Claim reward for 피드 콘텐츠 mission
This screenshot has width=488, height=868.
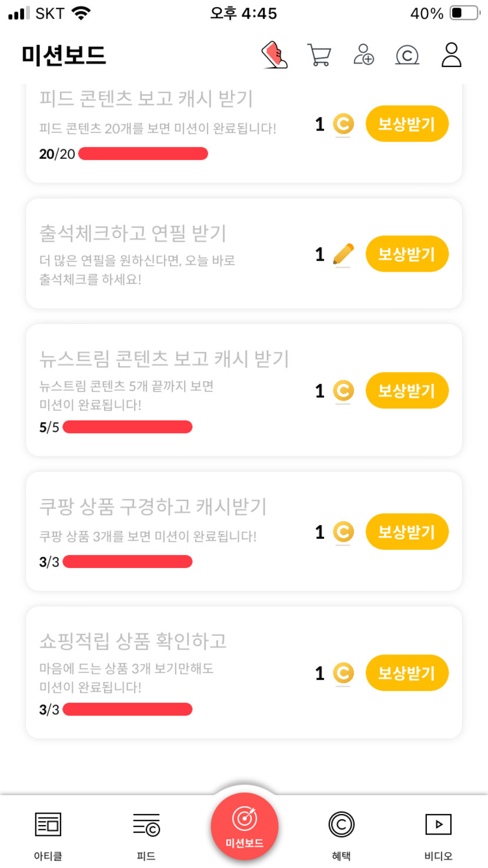pyautogui.click(x=407, y=124)
